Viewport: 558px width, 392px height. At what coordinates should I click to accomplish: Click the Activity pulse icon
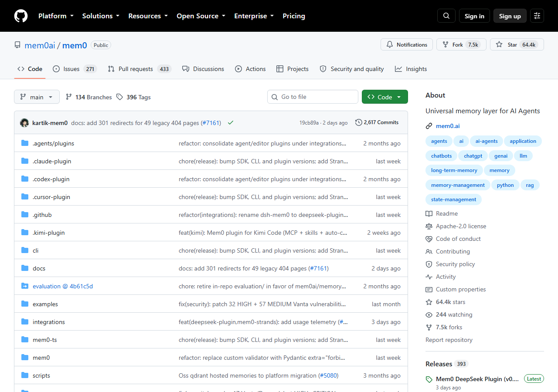coord(429,277)
